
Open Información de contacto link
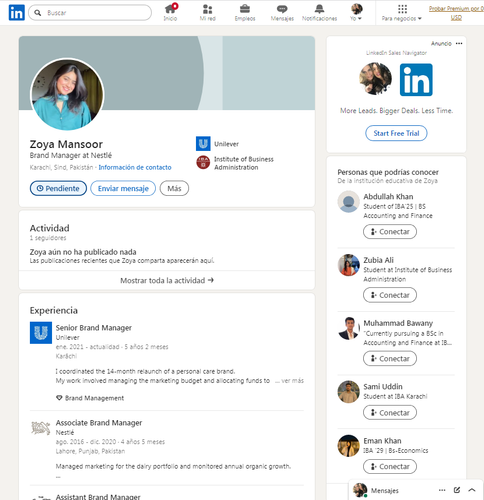click(x=135, y=167)
